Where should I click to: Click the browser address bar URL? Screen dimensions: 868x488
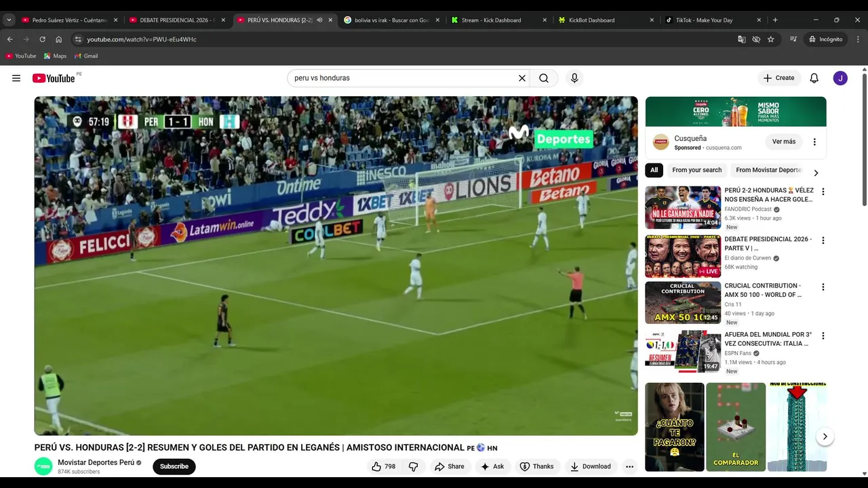(x=142, y=39)
